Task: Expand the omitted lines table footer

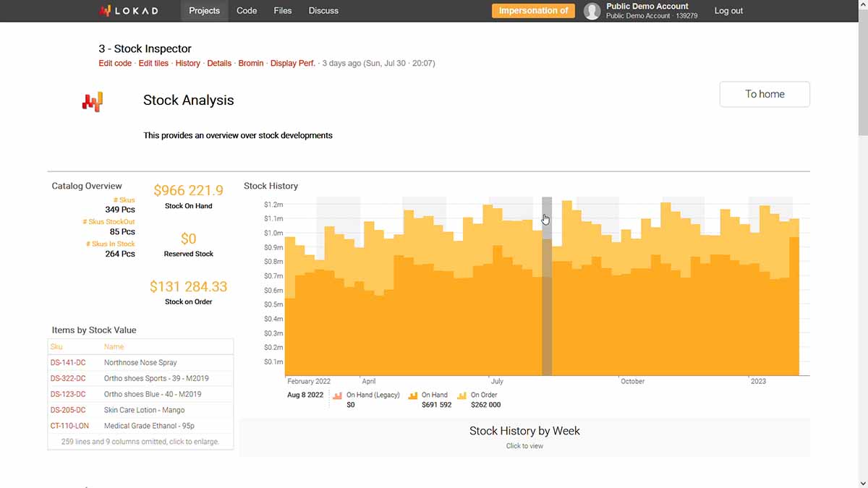Action: [x=140, y=441]
